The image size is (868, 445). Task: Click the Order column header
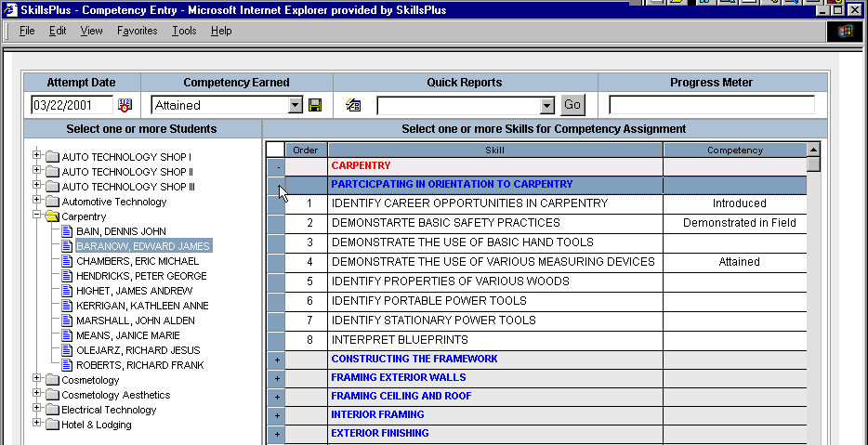click(x=306, y=150)
